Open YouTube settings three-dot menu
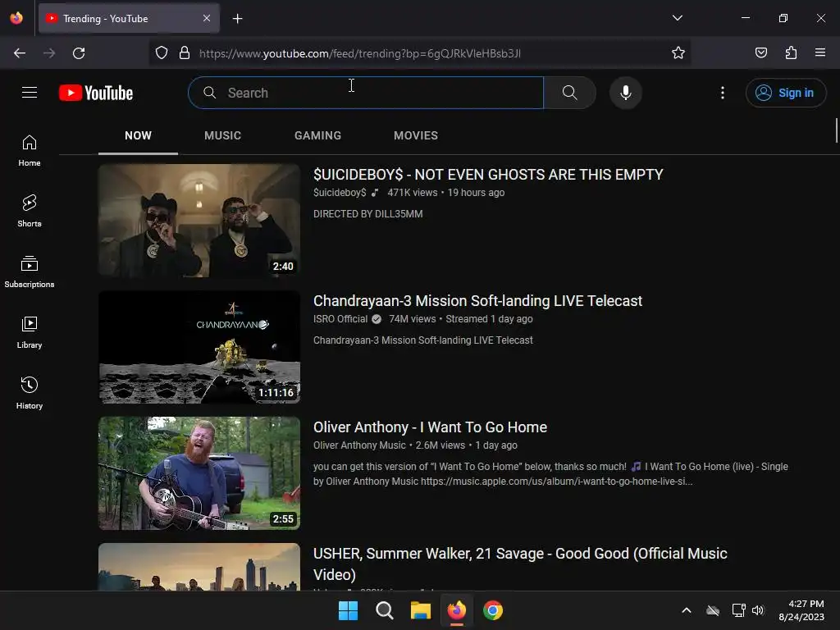Viewport: 840px width, 630px height. pos(722,93)
